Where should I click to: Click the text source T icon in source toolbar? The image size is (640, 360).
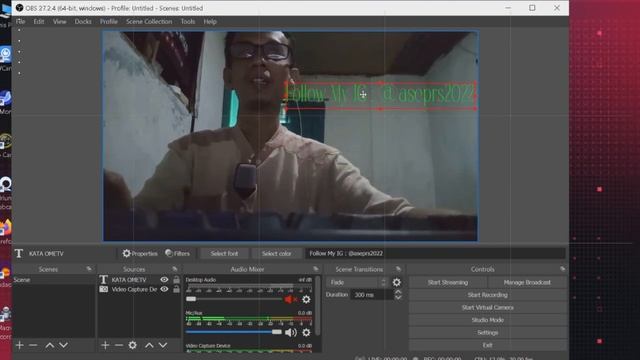coord(19,253)
